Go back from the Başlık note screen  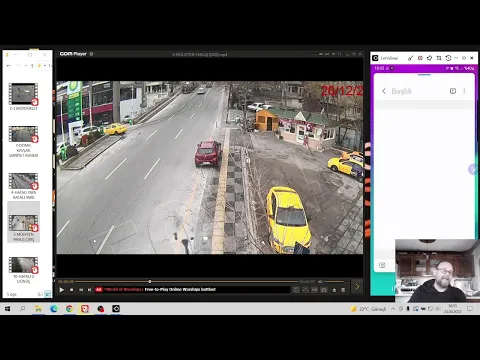[x=384, y=91]
